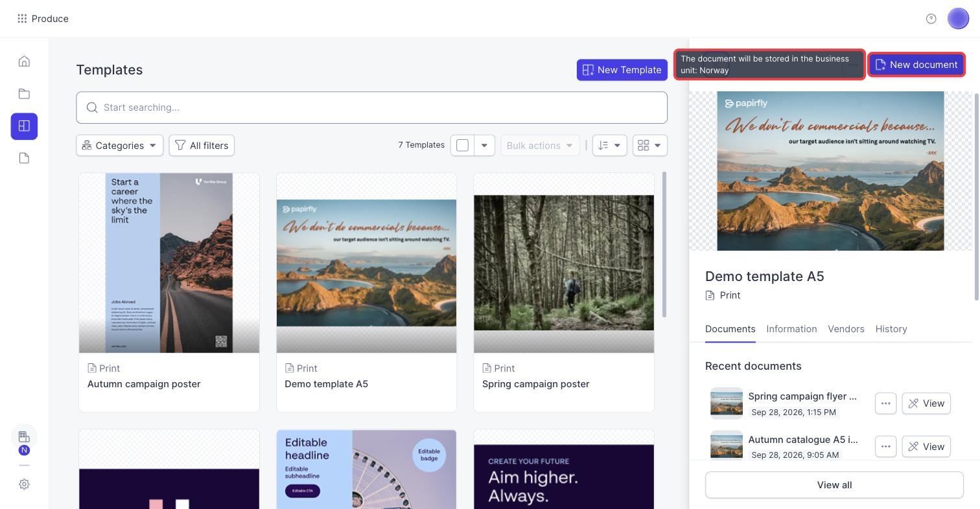980x509 pixels.
Task: Open the Autumn campaign poster thumbnail
Action: (x=169, y=263)
